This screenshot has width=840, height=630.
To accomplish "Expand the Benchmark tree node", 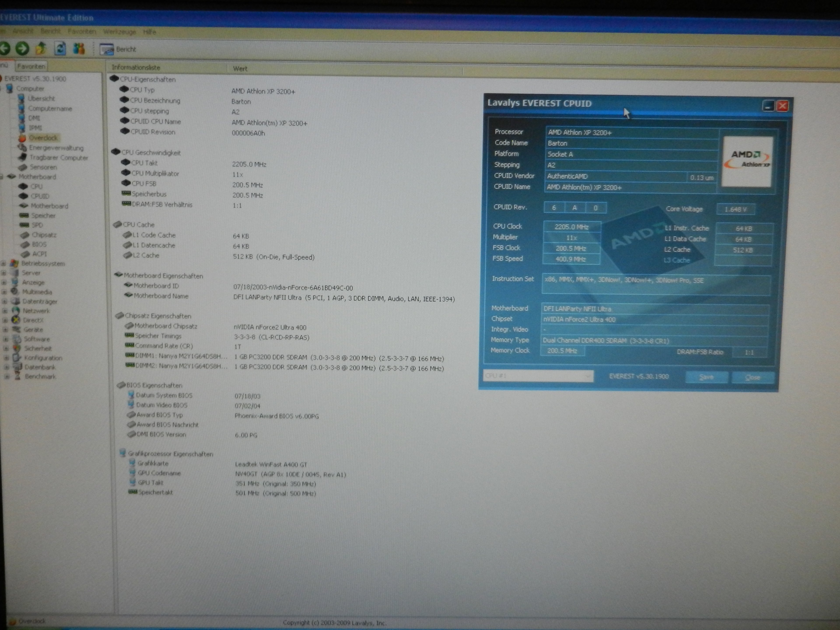I will tap(7, 376).
